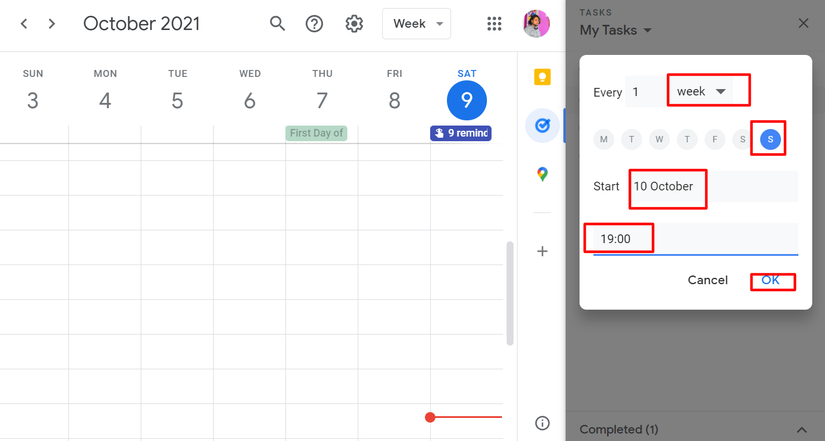The height and width of the screenshot is (441, 825).
Task: Toggle Tuesday repeat day
Action: [x=631, y=139]
